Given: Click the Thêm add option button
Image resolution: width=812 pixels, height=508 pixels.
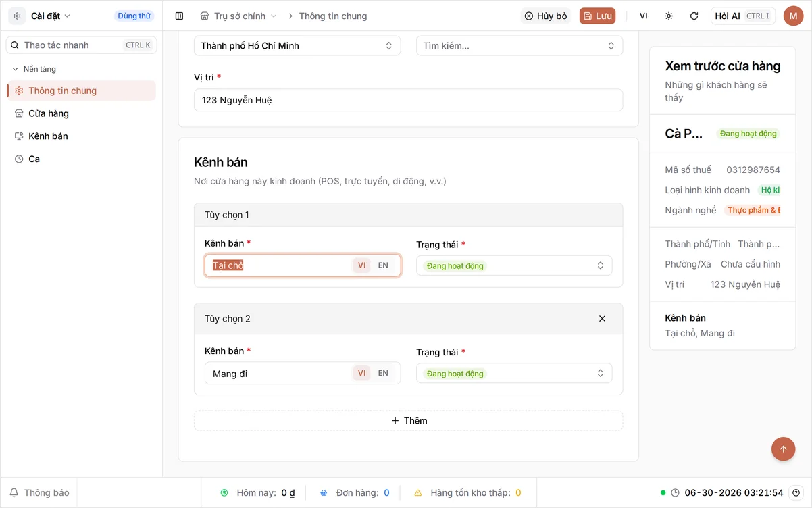Looking at the screenshot, I should [x=408, y=420].
